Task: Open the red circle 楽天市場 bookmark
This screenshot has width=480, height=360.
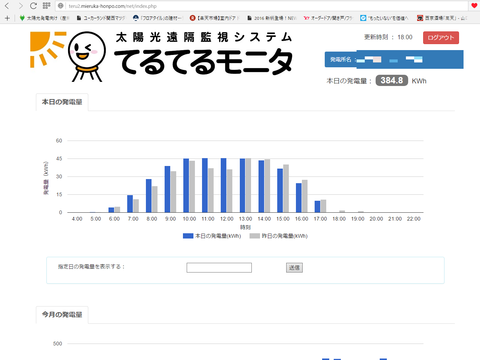Action: coord(214,18)
